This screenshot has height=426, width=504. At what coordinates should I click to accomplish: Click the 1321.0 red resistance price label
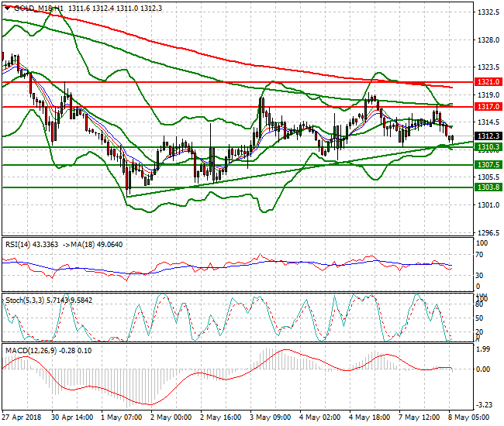[488, 82]
